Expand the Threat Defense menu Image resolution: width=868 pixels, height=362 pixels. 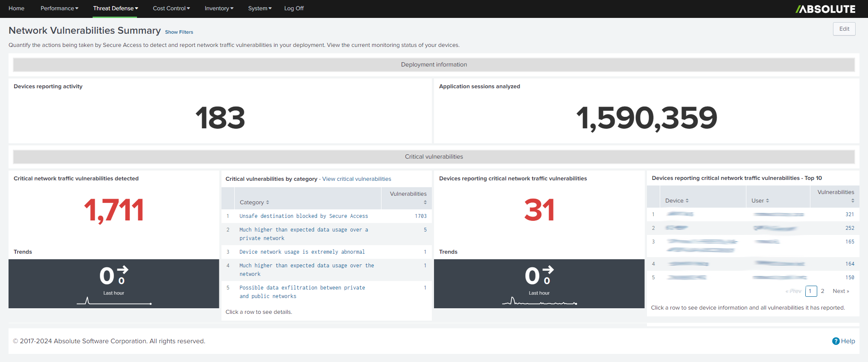115,9
